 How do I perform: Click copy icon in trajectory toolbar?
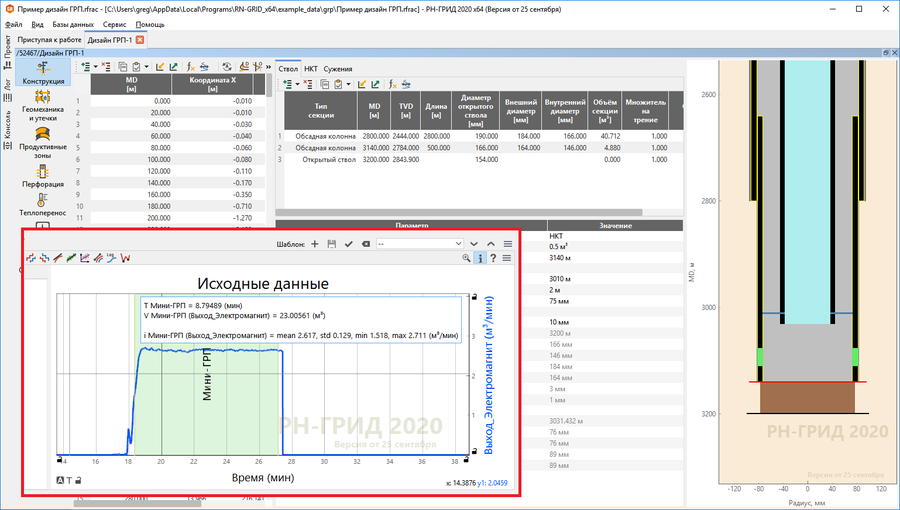[123, 67]
